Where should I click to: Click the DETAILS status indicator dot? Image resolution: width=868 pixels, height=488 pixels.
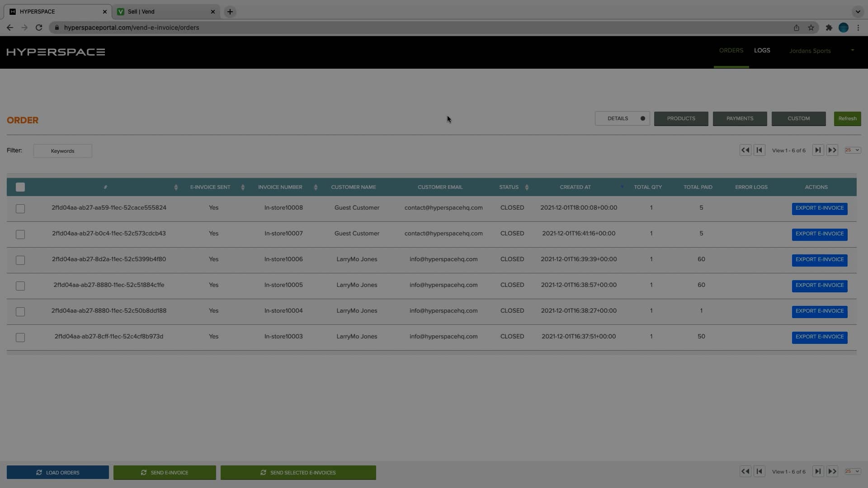point(643,118)
